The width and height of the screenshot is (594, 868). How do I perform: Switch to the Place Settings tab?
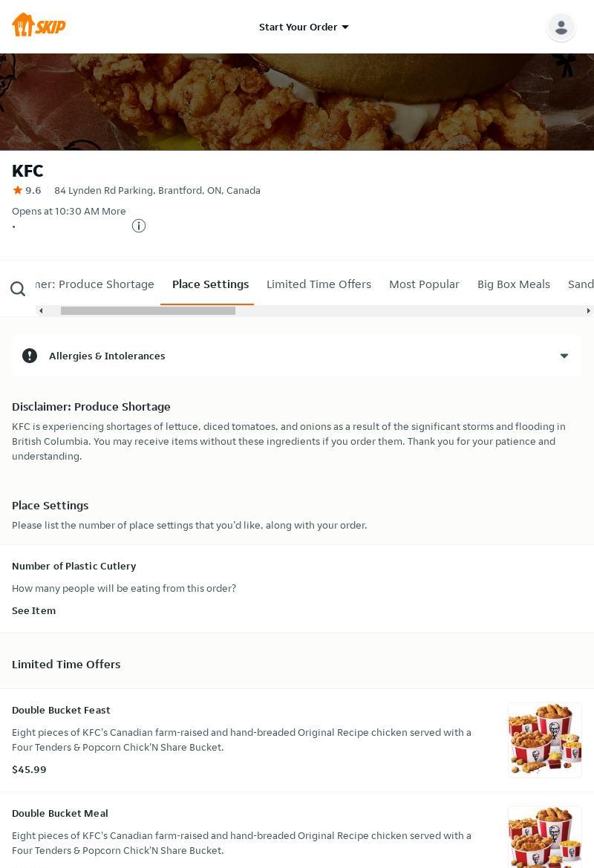[210, 284]
